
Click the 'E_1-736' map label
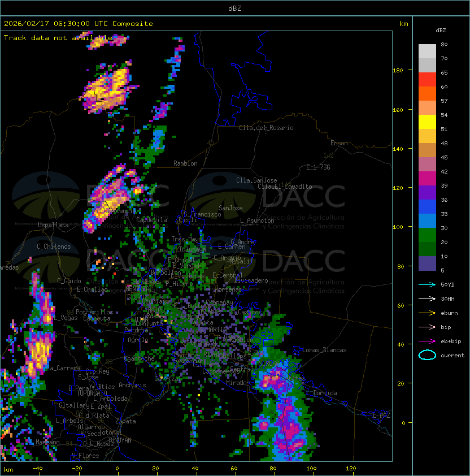[318, 167]
